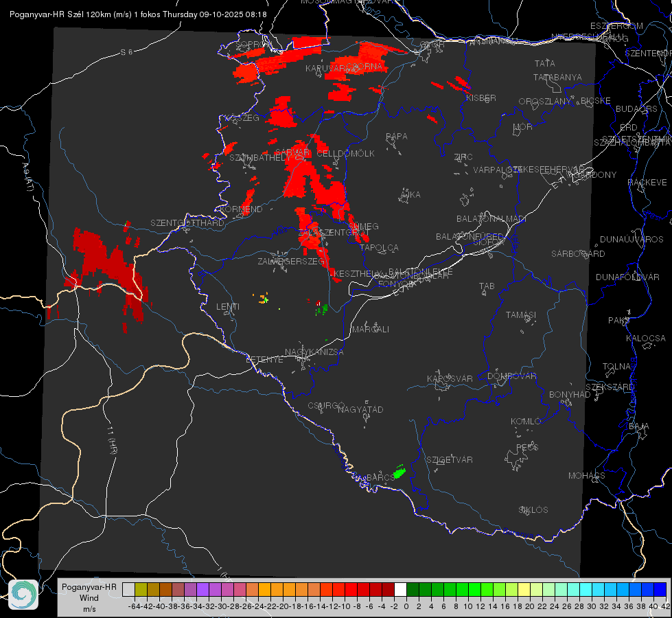Click the SZIGETVAR city label

point(450,460)
